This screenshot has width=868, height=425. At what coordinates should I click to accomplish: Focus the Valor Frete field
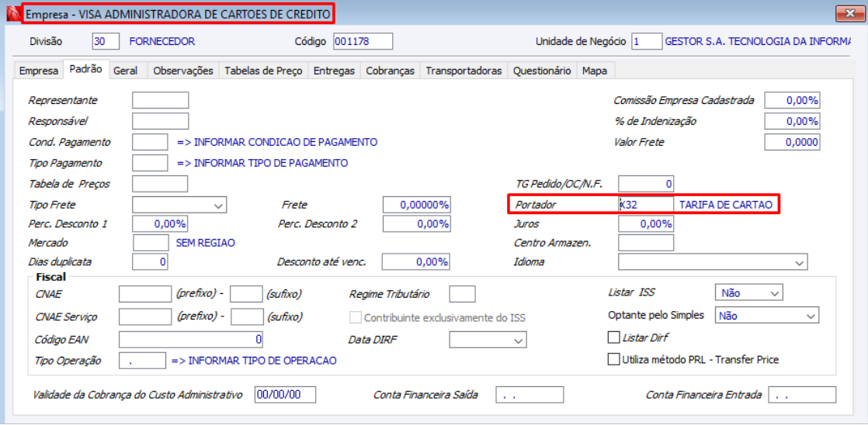tap(792, 142)
